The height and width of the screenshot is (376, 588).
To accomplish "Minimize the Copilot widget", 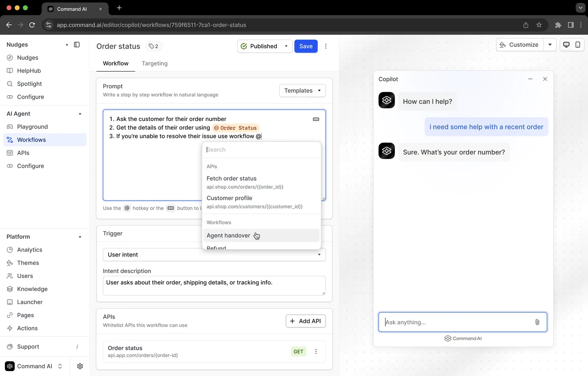I will [x=530, y=79].
